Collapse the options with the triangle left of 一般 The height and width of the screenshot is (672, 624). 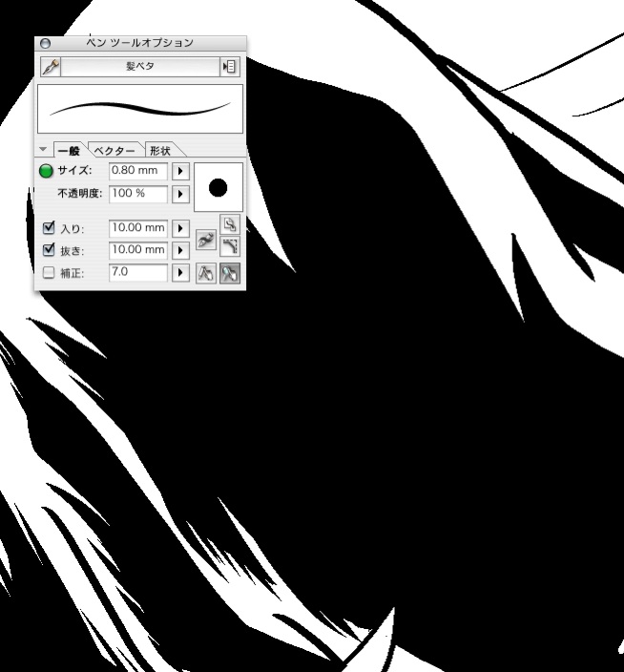pos(43,149)
